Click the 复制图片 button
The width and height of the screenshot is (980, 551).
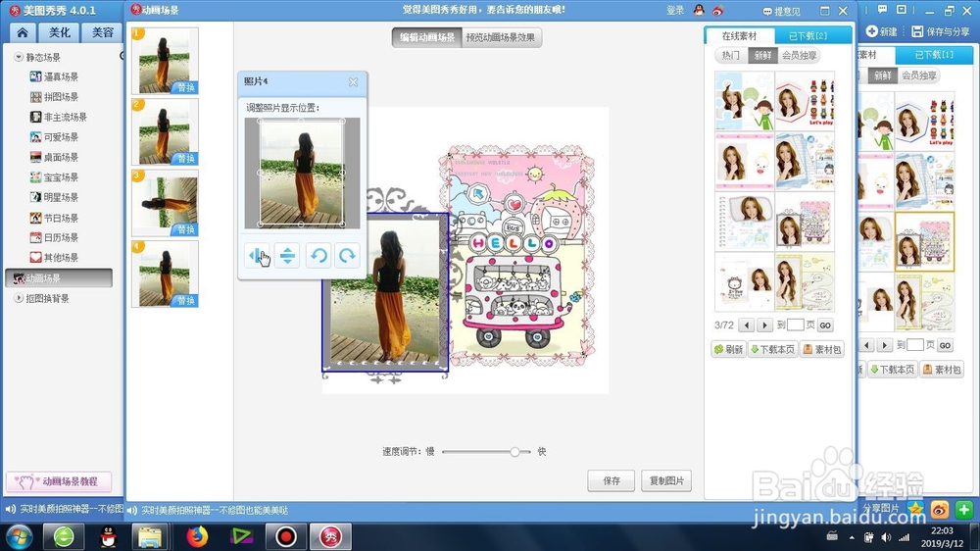pos(666,480)
